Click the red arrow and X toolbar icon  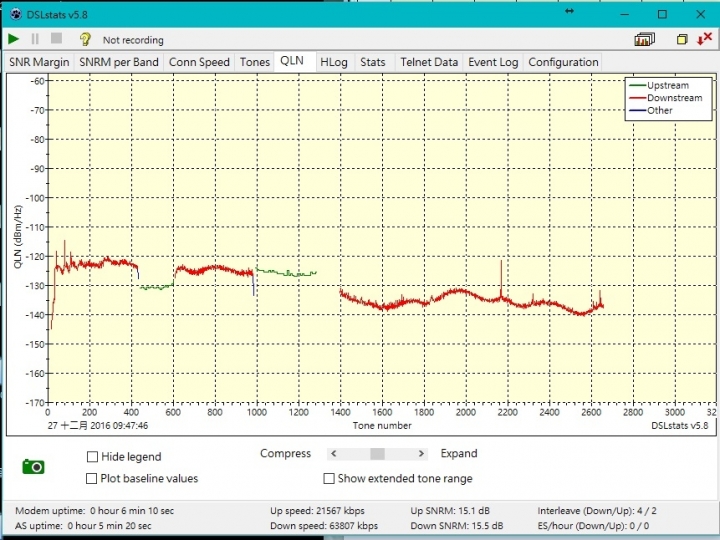tap(704, 39)
